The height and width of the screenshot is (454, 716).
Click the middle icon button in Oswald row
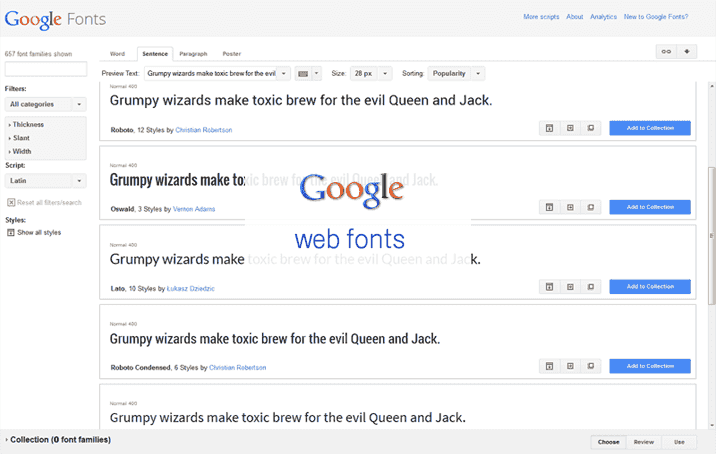tap(570, 207)
